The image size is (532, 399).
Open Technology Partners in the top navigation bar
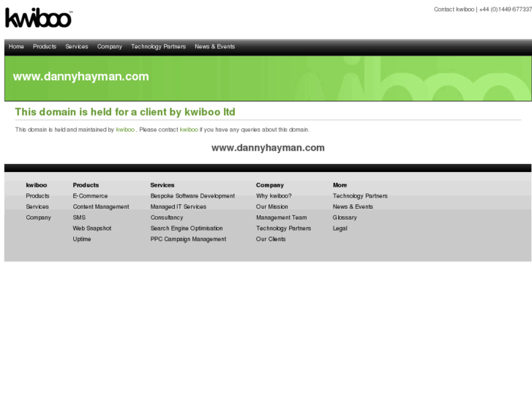159,47
